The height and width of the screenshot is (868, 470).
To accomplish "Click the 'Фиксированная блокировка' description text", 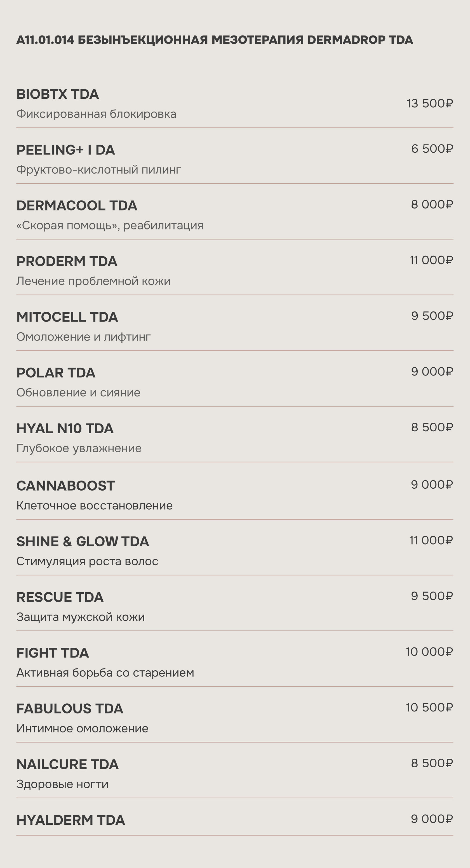I will click(x=97, y=114).
